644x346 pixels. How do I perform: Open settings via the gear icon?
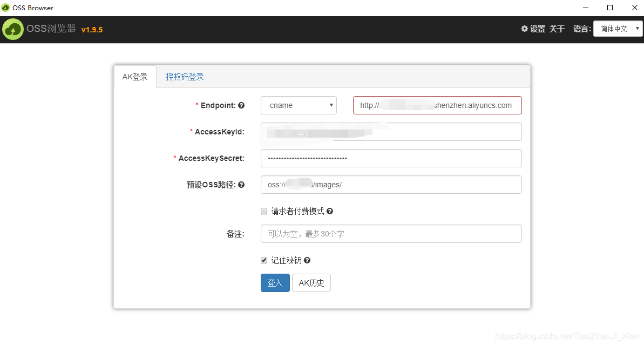(525, 29)
